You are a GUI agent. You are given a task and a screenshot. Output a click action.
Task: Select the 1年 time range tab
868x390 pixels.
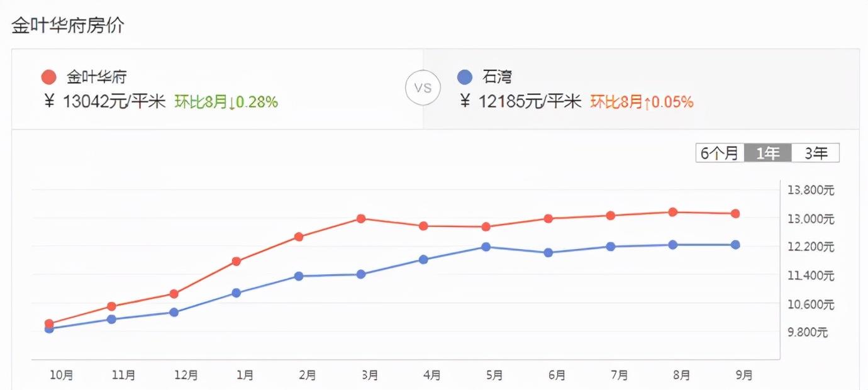(767, 153)
